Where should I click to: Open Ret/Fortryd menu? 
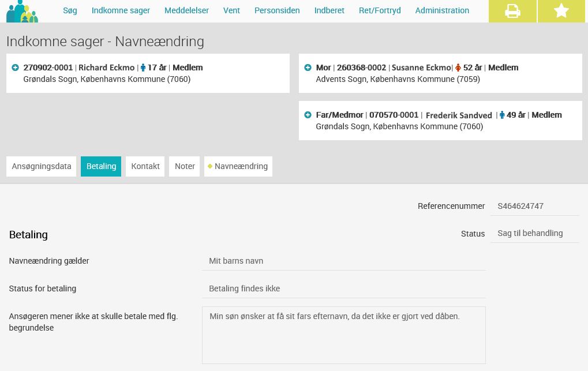380,10
